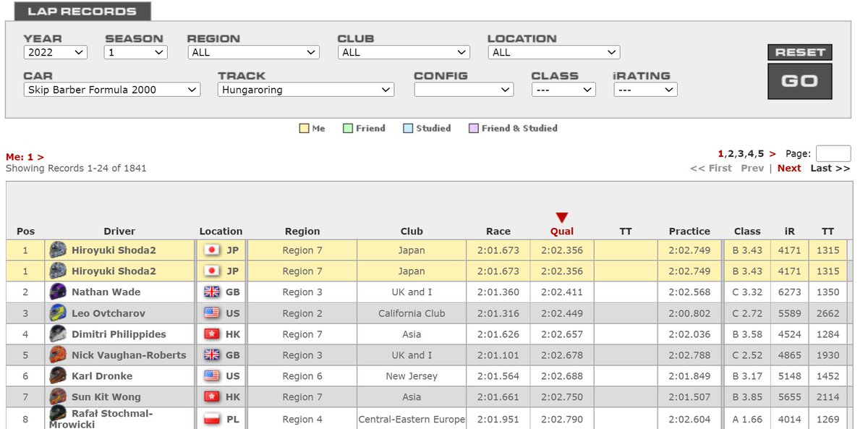
Task: Click the Page number input field
Action: (x=833, y=153)
